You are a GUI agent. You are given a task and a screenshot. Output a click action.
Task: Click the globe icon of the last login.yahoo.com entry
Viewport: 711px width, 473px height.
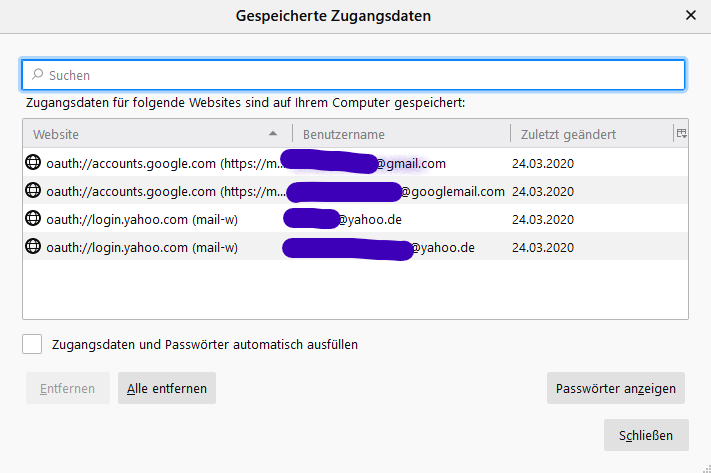33,247
